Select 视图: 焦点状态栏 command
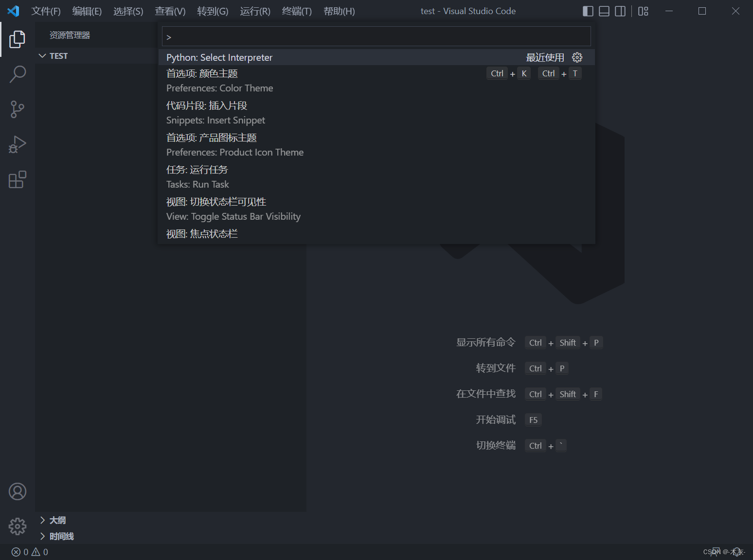 click(376, 234)
